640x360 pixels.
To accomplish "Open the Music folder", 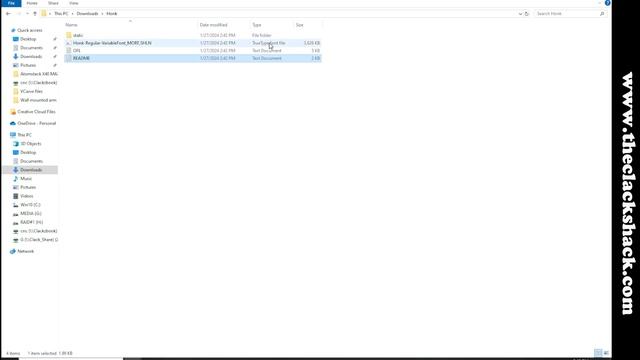I will 26,179.
